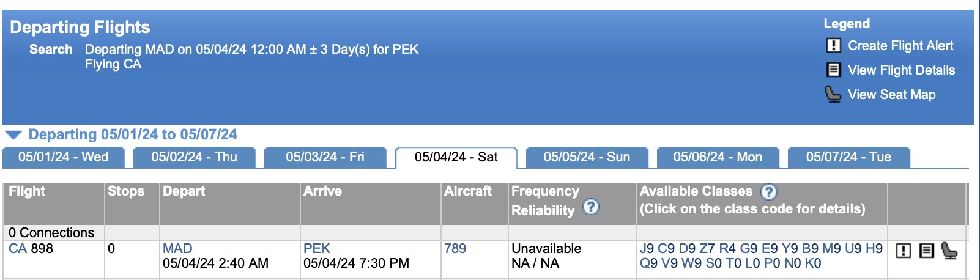This screenshot has height=280, width=980.
Task: Open the 05/05/24 - Sun tab
Action: click(x=587, y=157)
